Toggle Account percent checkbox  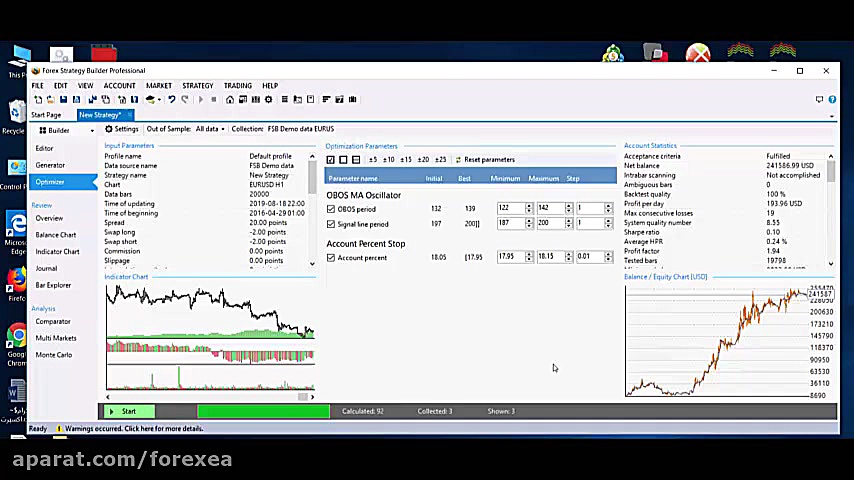pos(331,258)
